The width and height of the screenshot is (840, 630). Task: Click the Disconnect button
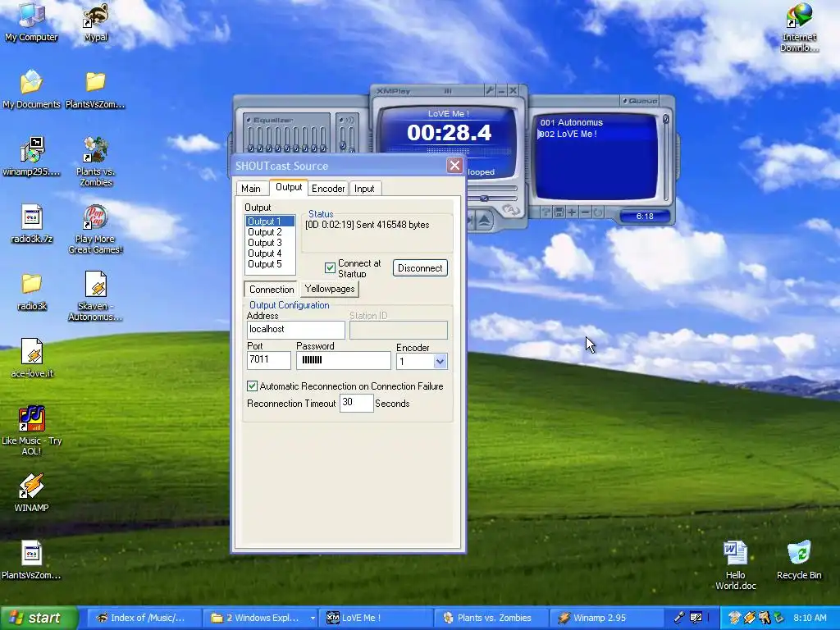coord(420,268)
